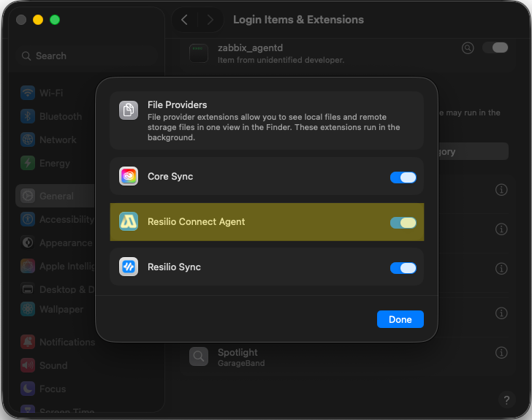This screenshot has height=420, width=532.
Task: Toggle the Resilio Sync switch
Action: click(x=403, y=268)
